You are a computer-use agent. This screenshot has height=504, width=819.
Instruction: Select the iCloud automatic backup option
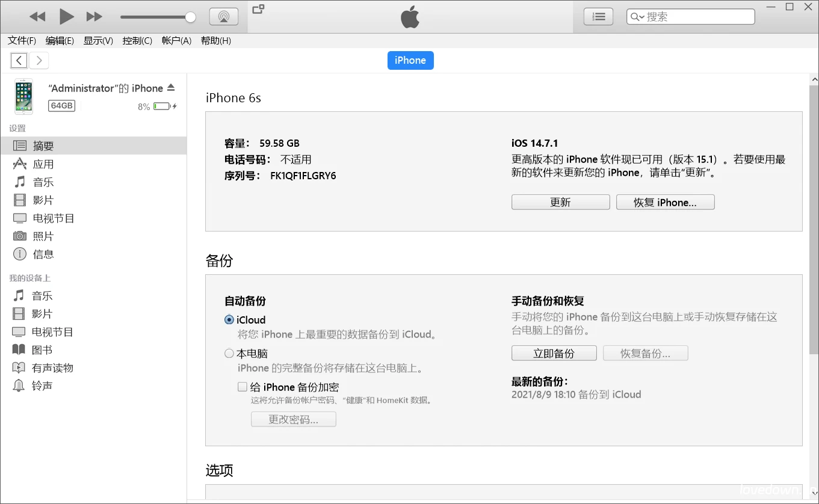[x=229, y=319]
